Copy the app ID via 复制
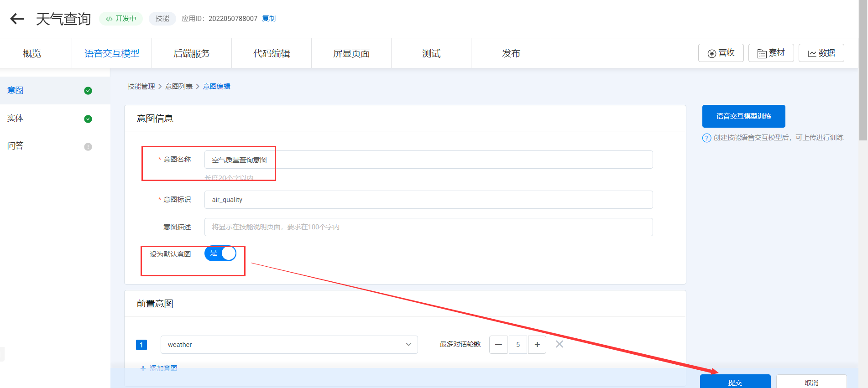 pos(269,19)
